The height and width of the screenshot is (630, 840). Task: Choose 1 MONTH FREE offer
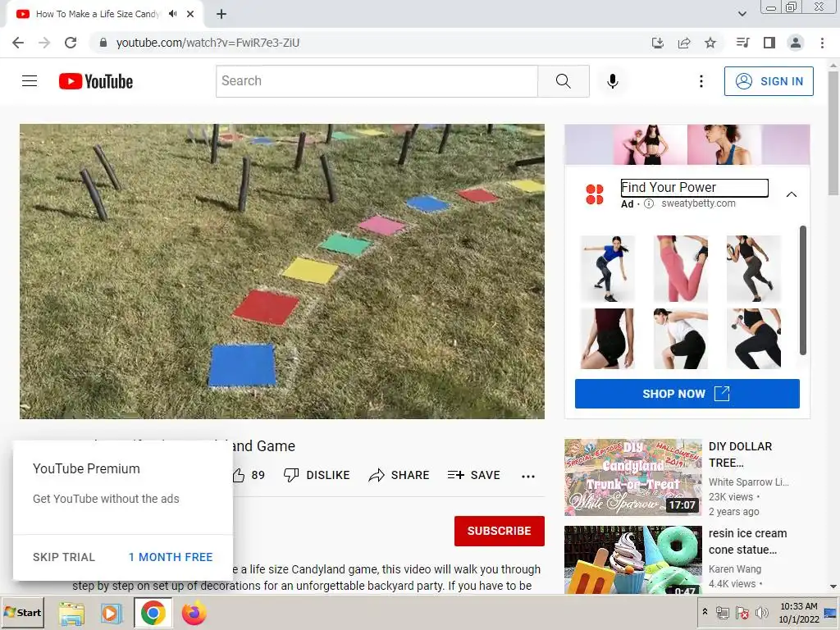(x=171, y=557)
